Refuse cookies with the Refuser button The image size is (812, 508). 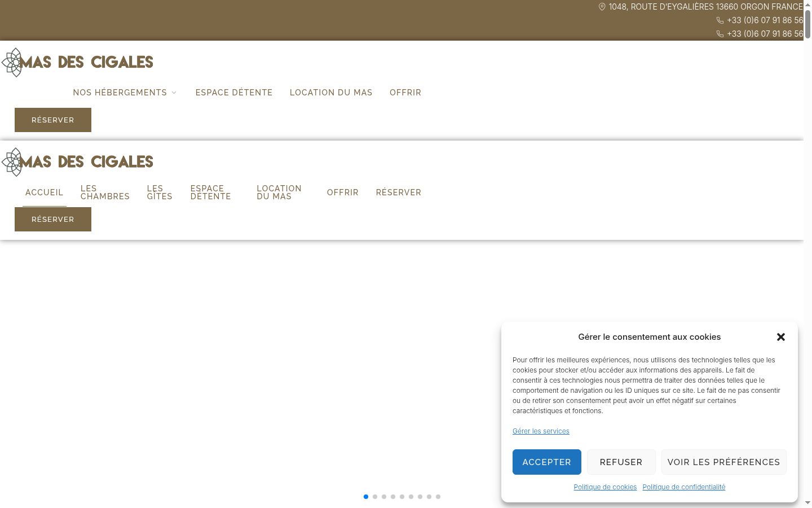[621, 462]
